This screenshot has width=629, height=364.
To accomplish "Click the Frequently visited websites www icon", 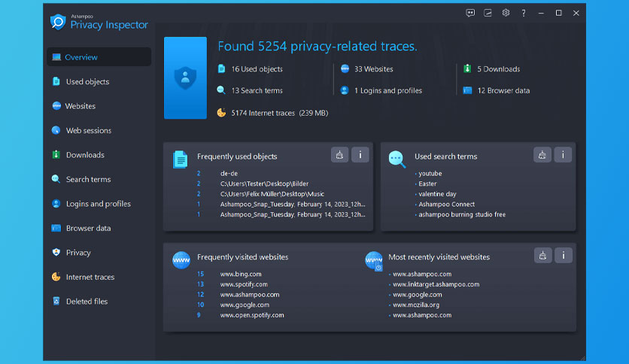I will [181, 260].
